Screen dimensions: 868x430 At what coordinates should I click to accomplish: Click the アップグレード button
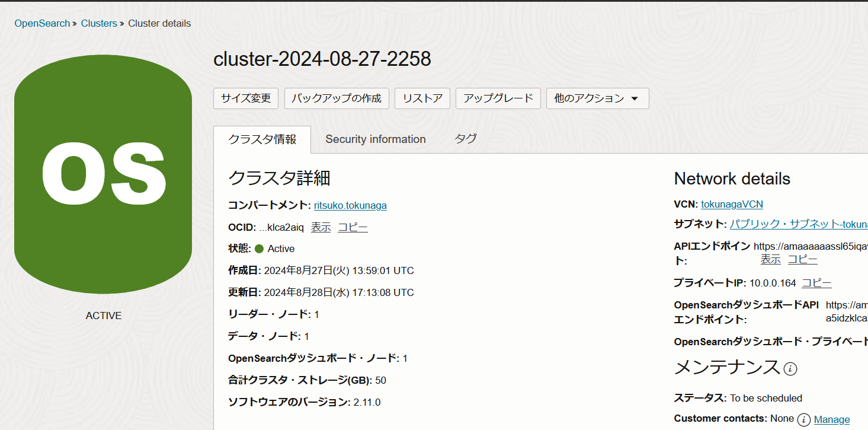[x=498, y=98]
